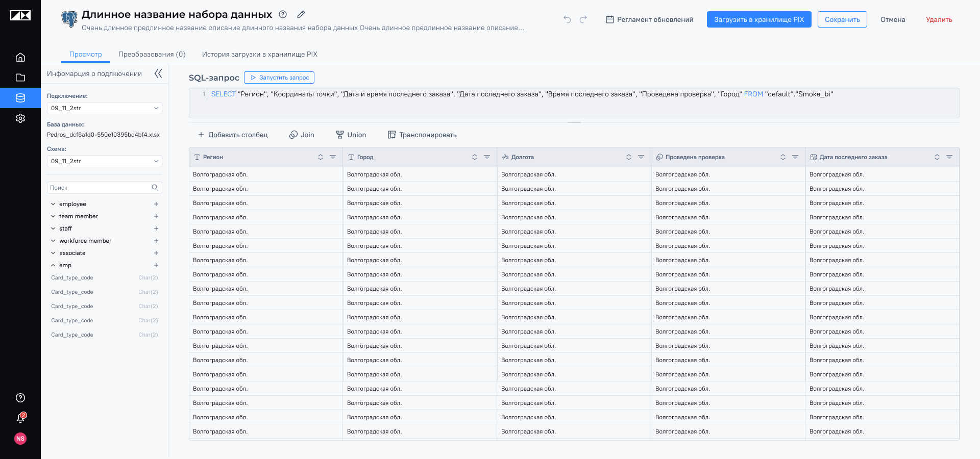Open the Схема dropdown
This screenshot has width=980, height=459.
tap(104, 161)
